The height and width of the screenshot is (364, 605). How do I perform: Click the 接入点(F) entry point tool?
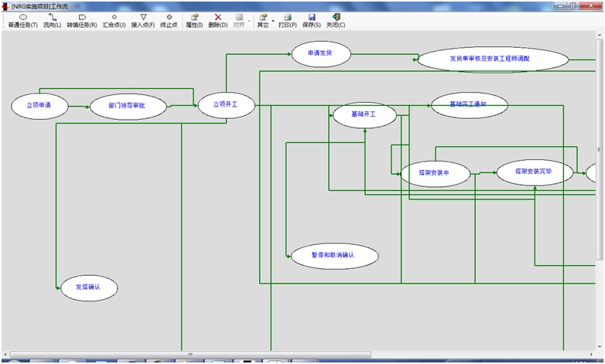[x=142, y=21]
